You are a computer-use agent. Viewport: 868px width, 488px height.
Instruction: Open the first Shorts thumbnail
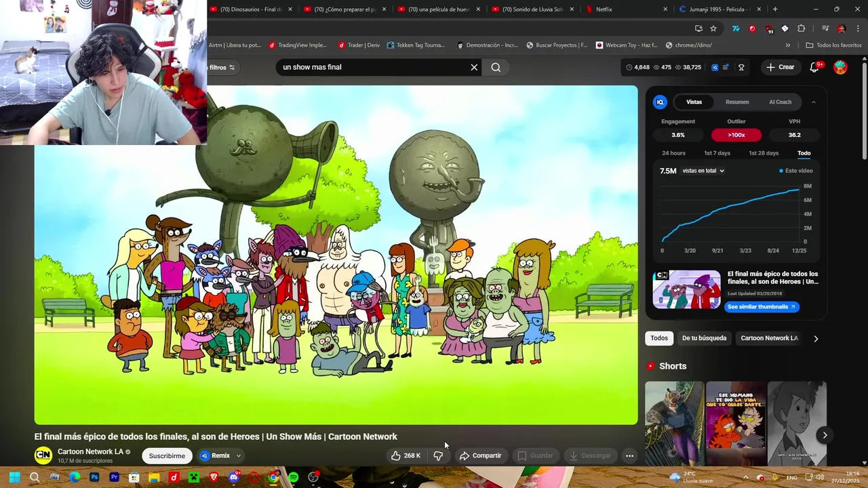click(674, 424)
